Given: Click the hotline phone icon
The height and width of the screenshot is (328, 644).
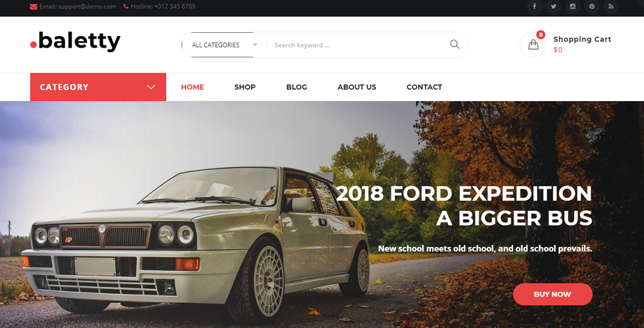Looking at the screenshot, I should [x=126, y=6].
